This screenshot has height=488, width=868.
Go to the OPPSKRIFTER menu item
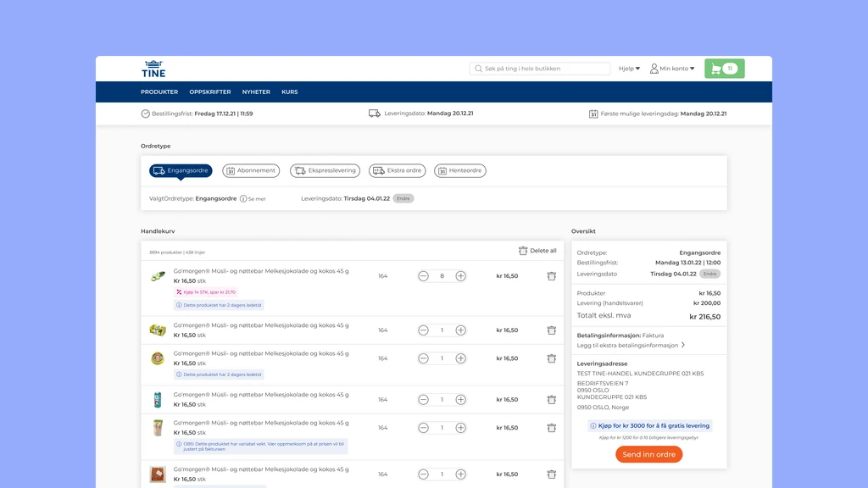[210, 91]
